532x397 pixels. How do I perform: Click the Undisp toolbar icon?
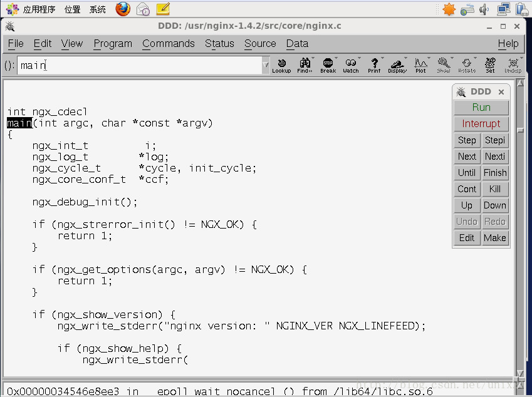pos(513,65)
